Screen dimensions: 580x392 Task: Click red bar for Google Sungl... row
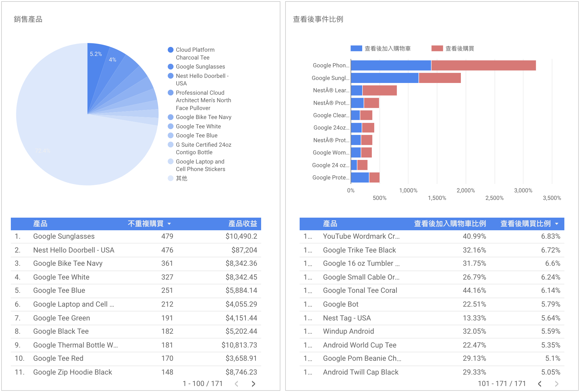[x=440, y=78]
